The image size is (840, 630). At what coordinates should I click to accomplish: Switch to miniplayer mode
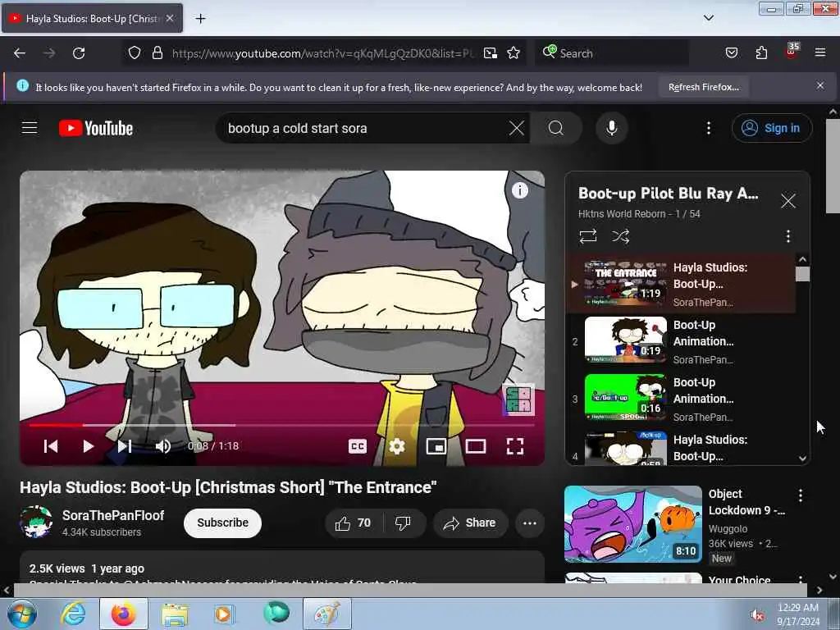436,446
